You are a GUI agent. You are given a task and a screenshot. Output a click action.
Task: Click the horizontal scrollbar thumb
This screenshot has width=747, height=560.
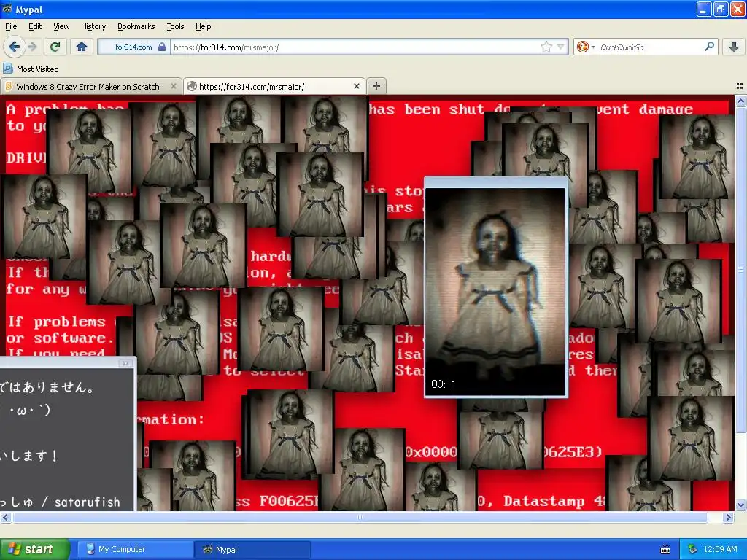(x=360, y=517)
